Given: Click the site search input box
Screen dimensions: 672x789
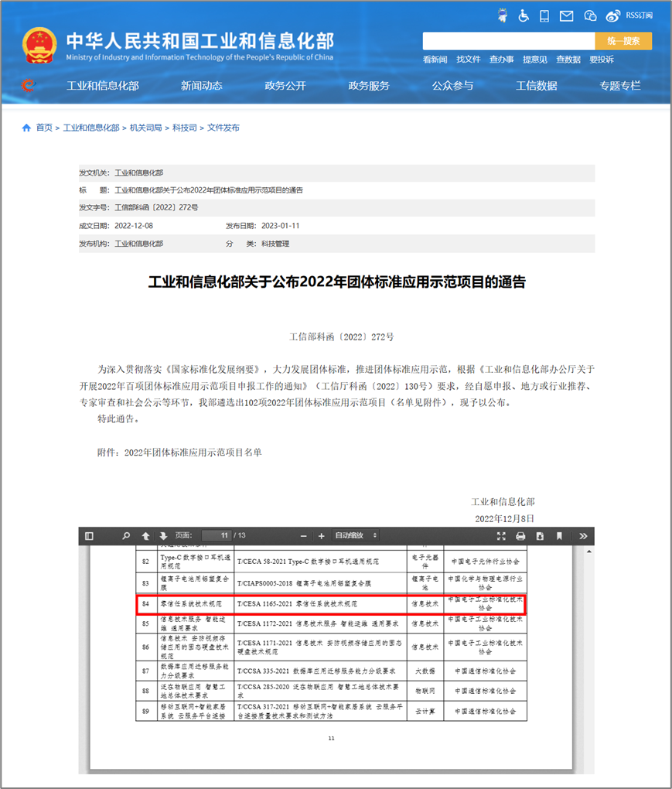Looking at the screenshot, I should click(509, 41).
